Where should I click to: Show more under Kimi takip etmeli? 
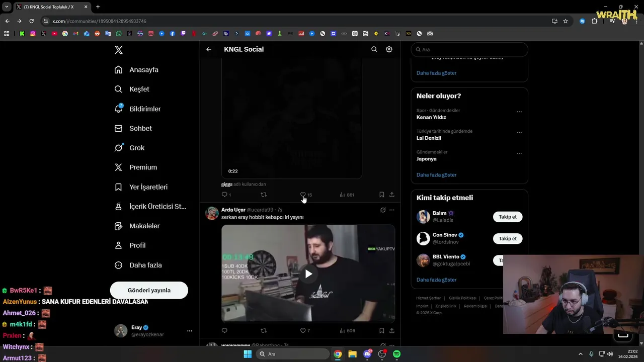(x=436, y=280)
